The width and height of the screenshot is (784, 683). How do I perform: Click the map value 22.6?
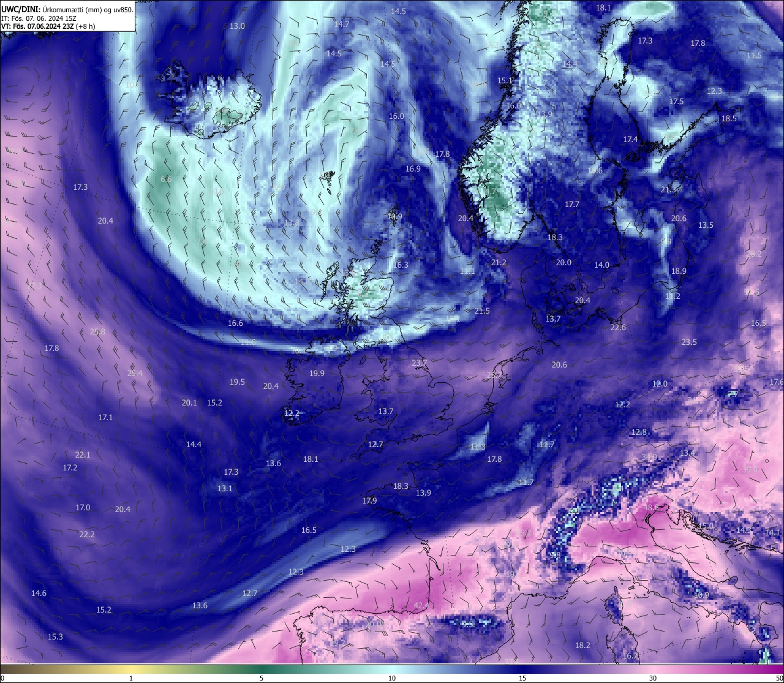coord(618,327)
